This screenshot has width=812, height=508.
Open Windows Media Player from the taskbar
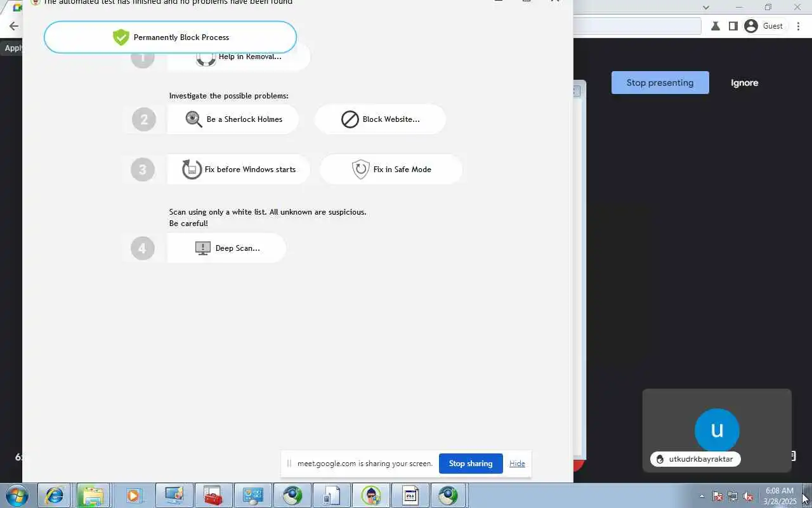133,495
